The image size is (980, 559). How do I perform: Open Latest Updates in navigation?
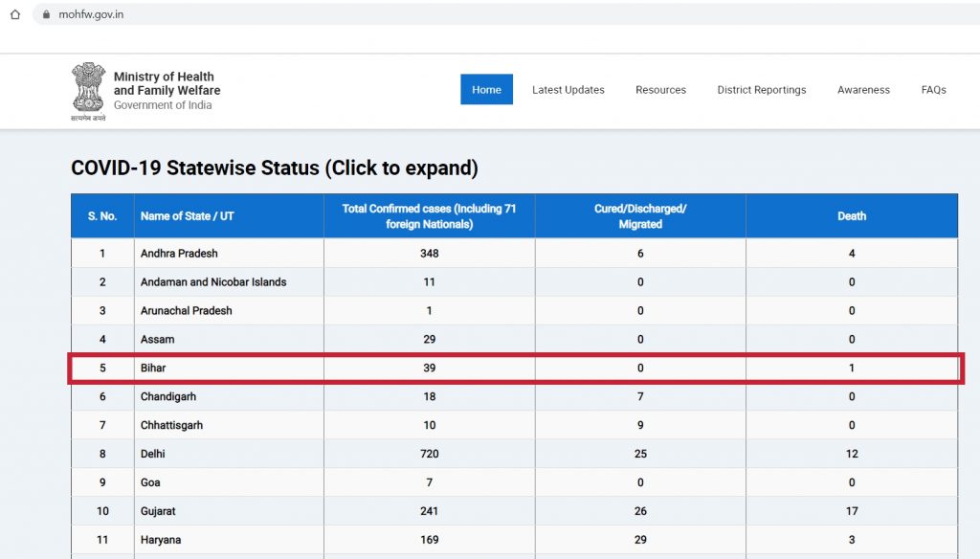pos(568,89)
